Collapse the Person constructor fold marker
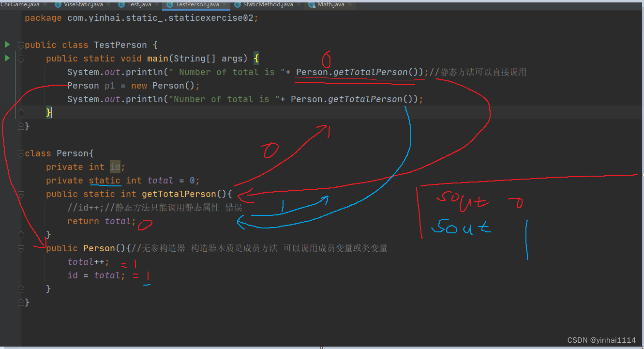Viewport: 644px width, 349px height. point(20,248)
